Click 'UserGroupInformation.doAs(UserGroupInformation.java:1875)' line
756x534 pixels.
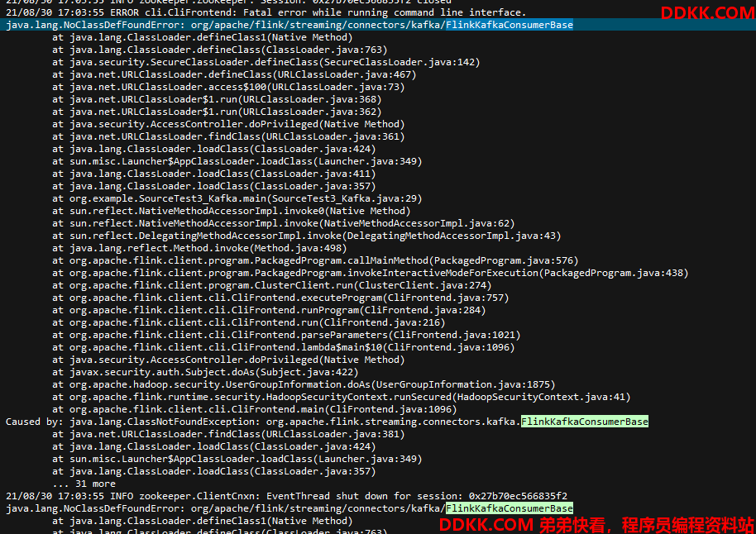tap(304, 385)
